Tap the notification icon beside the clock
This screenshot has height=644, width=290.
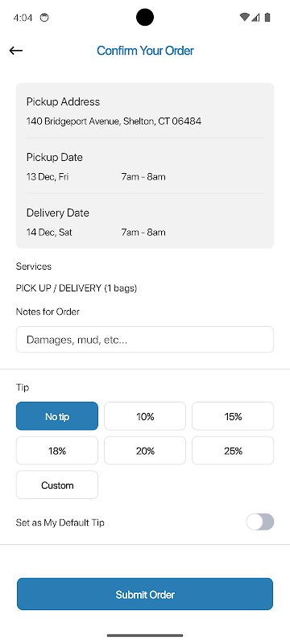click(44, 18)
